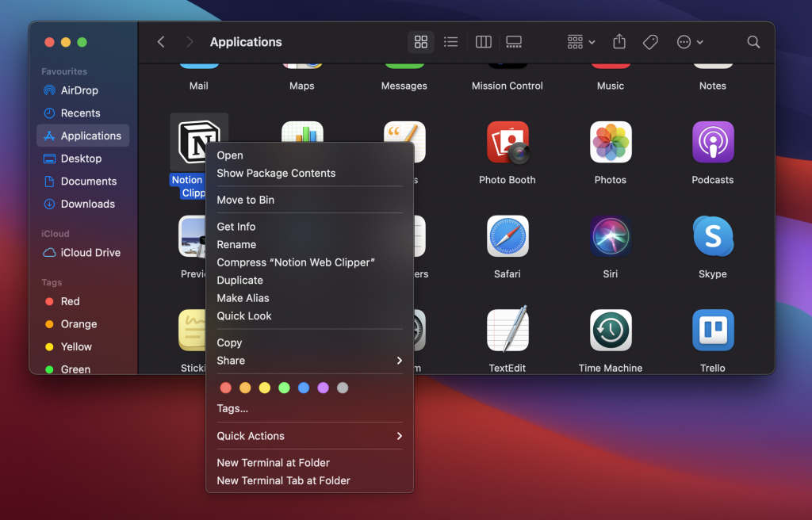The image size is (812, 520).
Task: Choose Compress "Notion Web Clipper"
Action: tap(310, 262)
